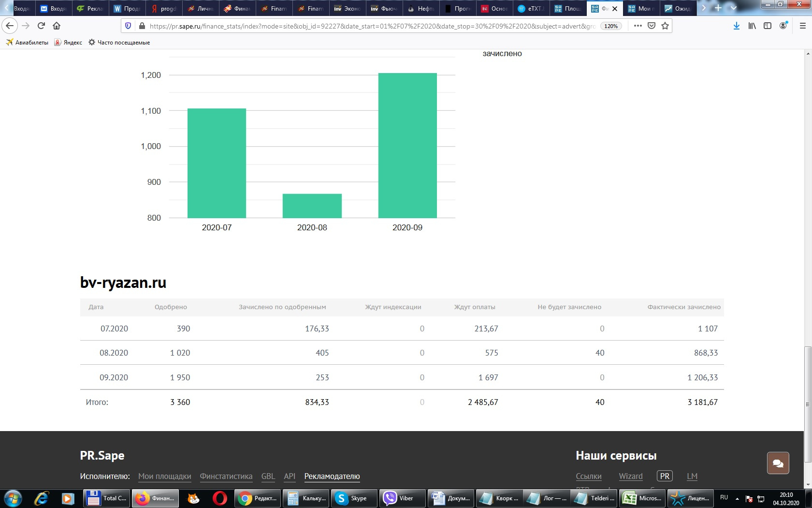
Task: Open the Ссылки service link
Action: tap(589, 476)
